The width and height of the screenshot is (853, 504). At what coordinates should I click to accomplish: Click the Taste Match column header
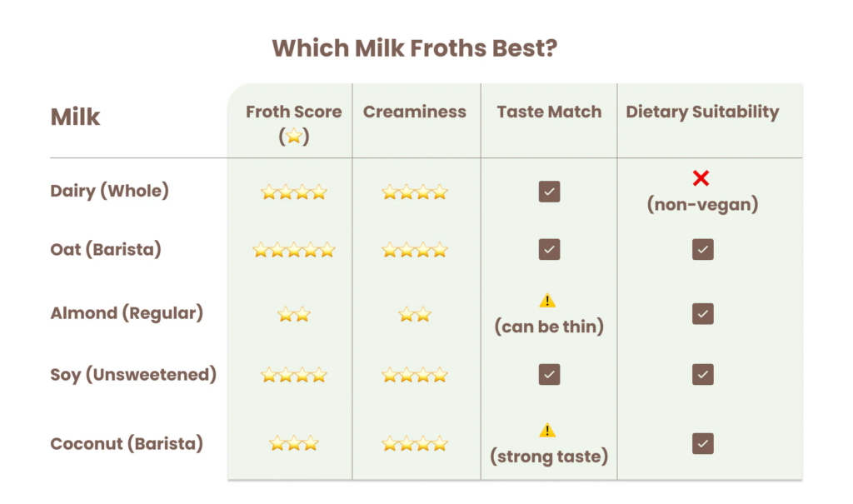click(x=550, y=112)
